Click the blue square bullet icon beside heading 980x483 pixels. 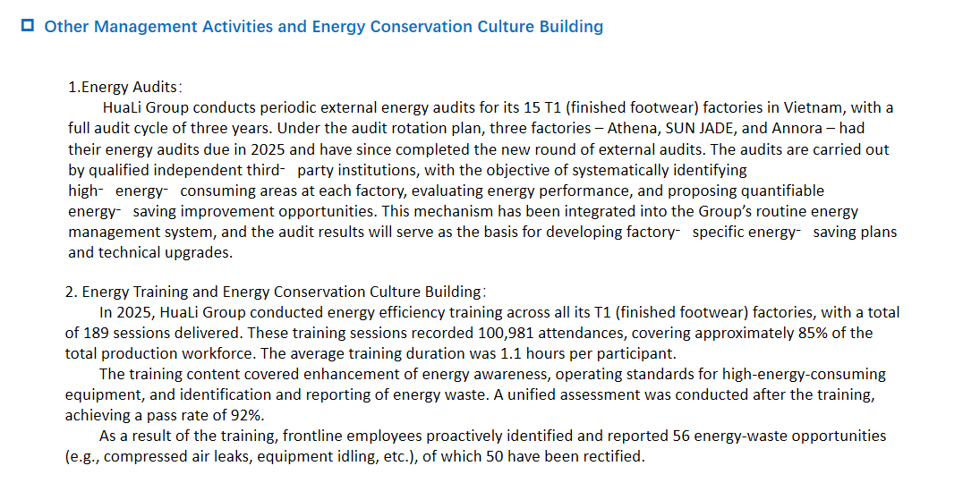[x=27, y=26]
